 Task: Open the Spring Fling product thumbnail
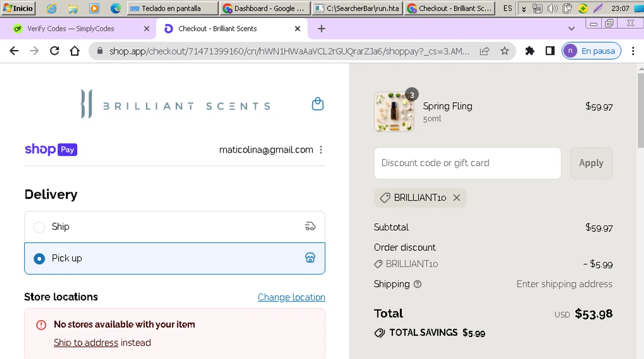point(394,112)
